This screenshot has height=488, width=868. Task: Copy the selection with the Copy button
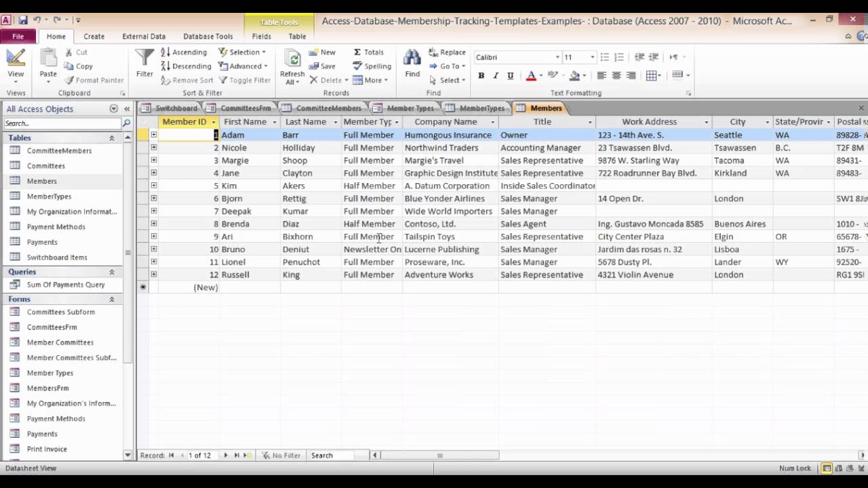point(79,66)
